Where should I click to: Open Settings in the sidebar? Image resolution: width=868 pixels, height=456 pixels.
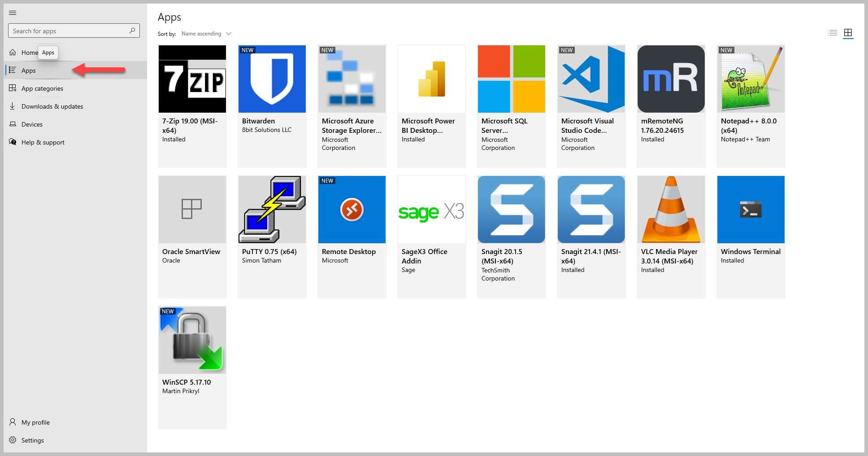coord(75,440)
